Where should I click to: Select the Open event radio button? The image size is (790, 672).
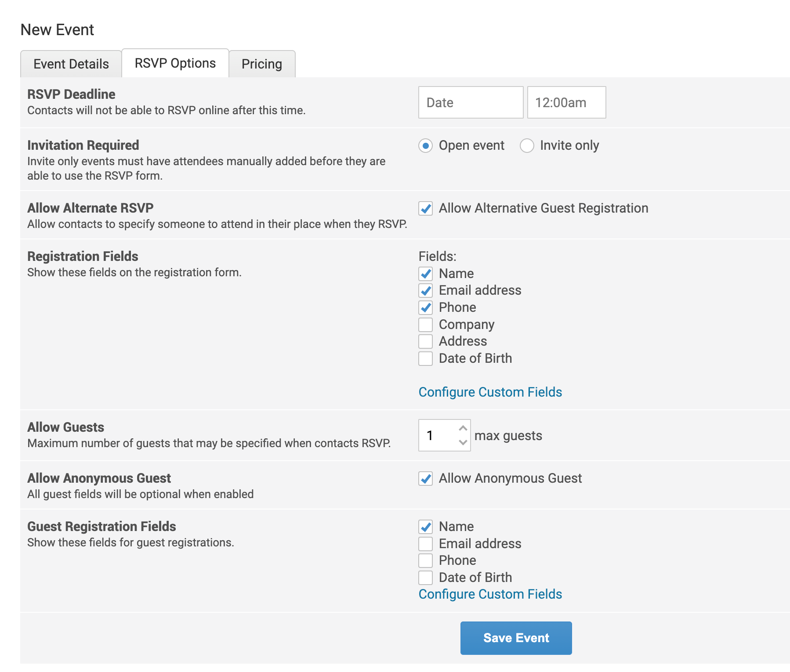coord(425,145)
